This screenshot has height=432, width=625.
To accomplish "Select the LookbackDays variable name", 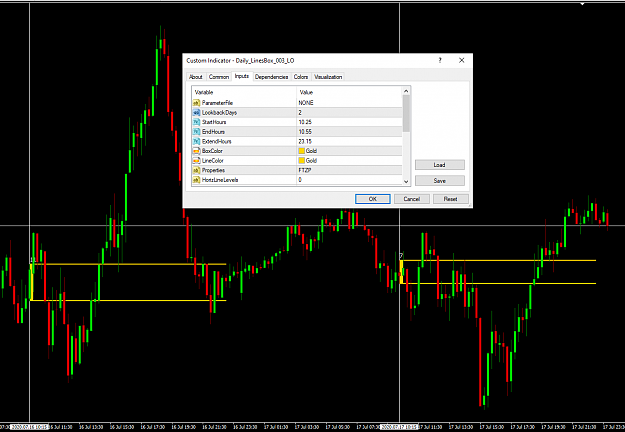I will (219, 112).
